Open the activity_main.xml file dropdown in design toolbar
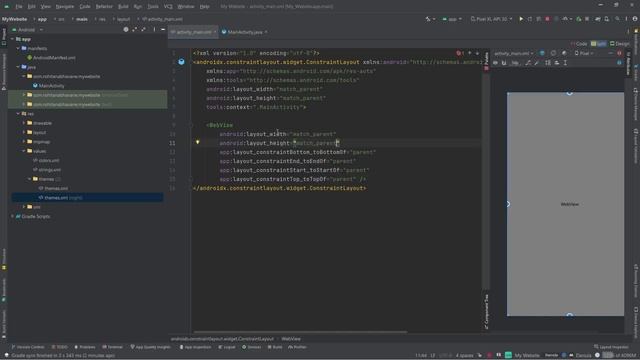Screen dimensions: 640x360 click(x=513, y=53)
